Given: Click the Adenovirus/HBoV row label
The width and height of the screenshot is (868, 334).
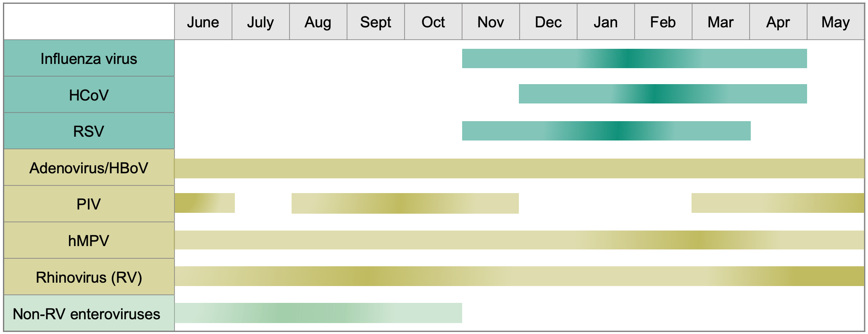Looking at the screenshot, I should point(89,168).
